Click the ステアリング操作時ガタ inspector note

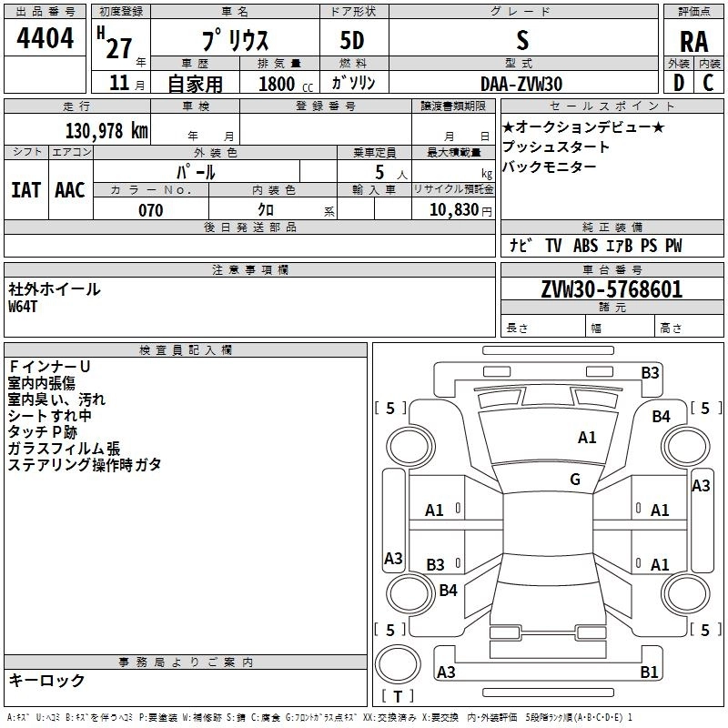click(85, 464)
